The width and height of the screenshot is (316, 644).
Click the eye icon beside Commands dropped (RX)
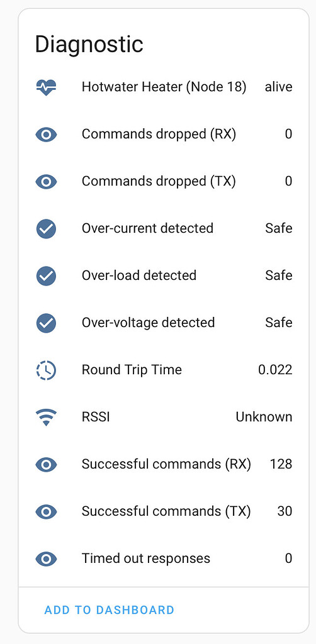(x=46, y=135)
